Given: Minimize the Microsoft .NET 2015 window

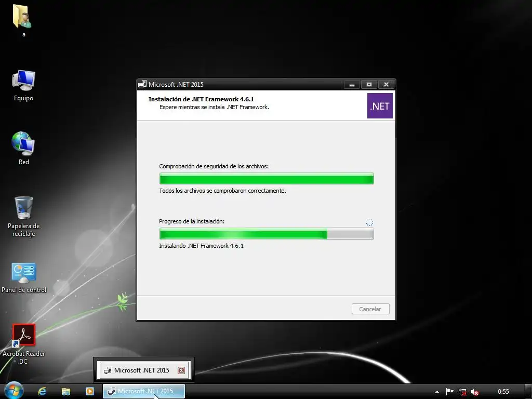Looking at the screenshot, I should [x=352, y=85].
